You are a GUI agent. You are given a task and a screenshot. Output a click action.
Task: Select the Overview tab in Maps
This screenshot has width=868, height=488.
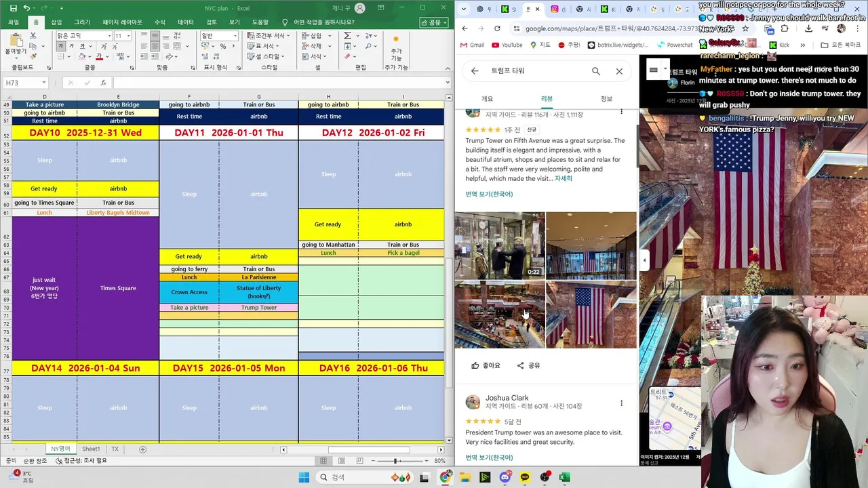(487, 99)
